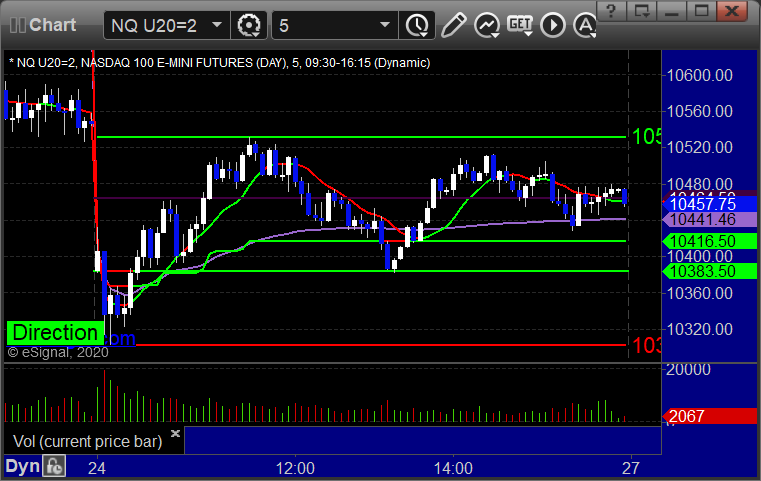The width and height of the screenshot is (761, 481).
Task: Open the chart type selector icon
Action: point(487,25)
